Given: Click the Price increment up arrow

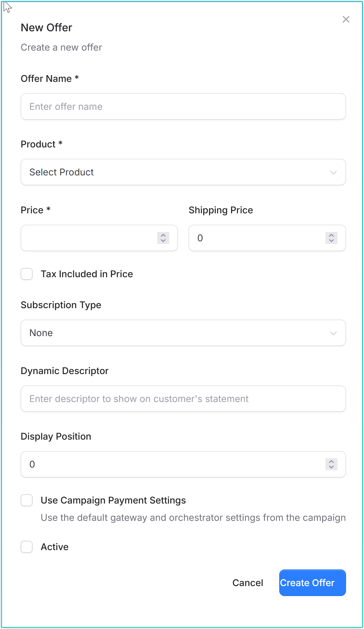Looking at the screenshot, I should click(163, 235).
